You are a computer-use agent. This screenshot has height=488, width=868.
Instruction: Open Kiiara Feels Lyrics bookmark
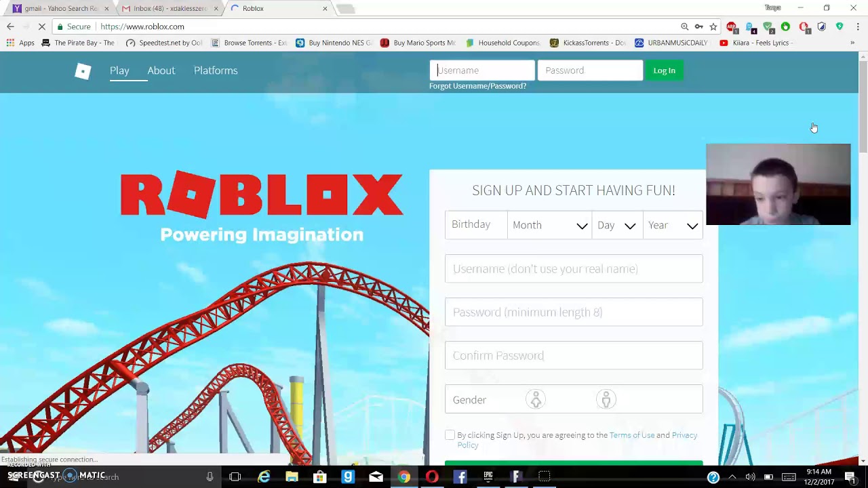tap(755, 43)
